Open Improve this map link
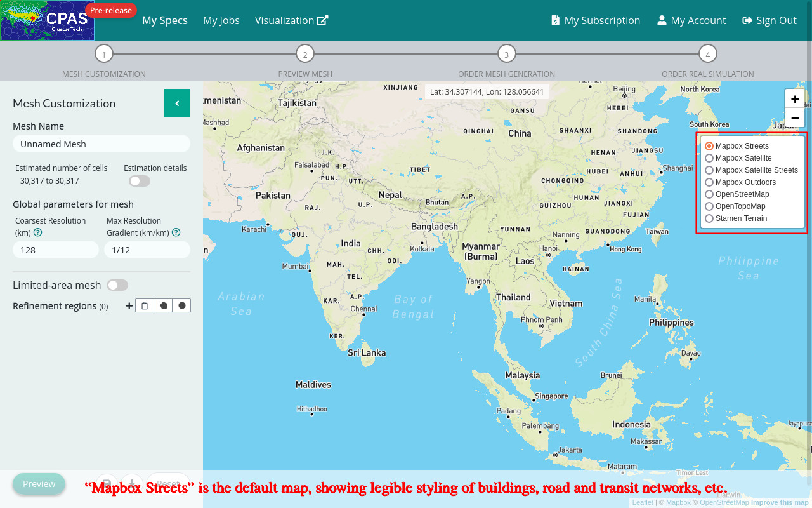The height and width of the screenshot is (508, 812). click(780, 502)
